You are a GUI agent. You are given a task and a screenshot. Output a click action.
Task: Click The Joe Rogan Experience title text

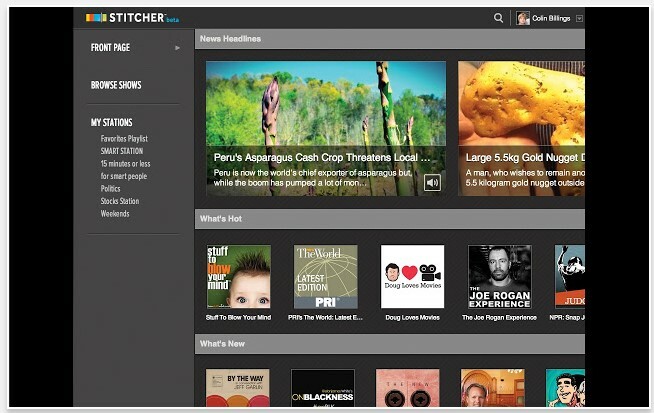point(499,317)
